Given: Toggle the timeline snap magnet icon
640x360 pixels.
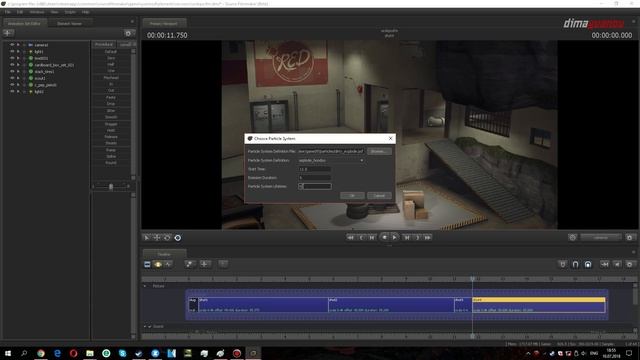Looking at the screenshot, I should (x=575, y=264).
